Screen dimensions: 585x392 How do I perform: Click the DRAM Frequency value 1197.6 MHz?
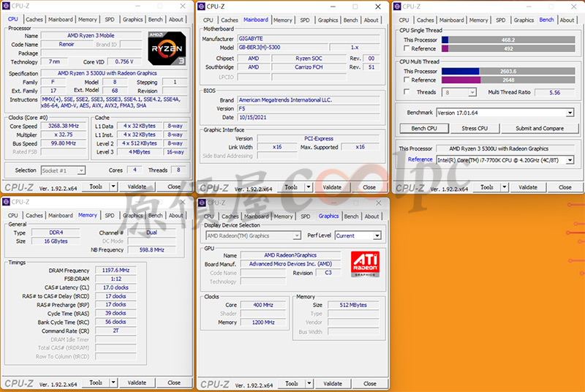[x=116, y=270]
